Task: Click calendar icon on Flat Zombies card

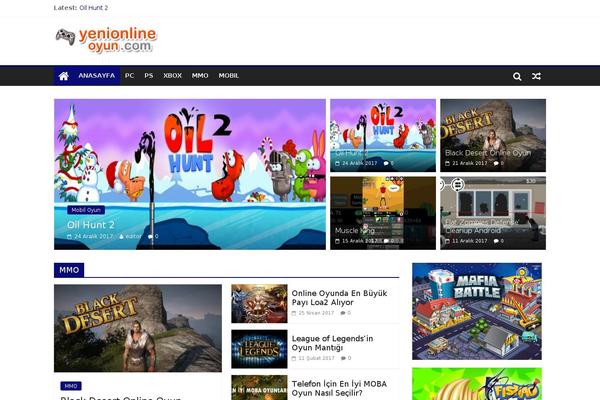Action: (x=447, y=241)
